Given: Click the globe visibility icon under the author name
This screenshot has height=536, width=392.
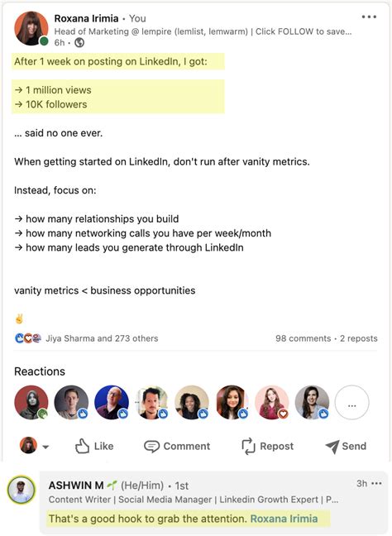Looking at the screenshot, I should pos(79,43).
